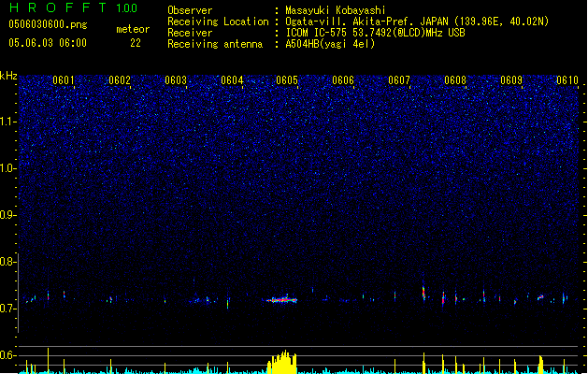Click the 0.6 kHz axis label
Screen dimensions: 588x374
click(7, 355)
